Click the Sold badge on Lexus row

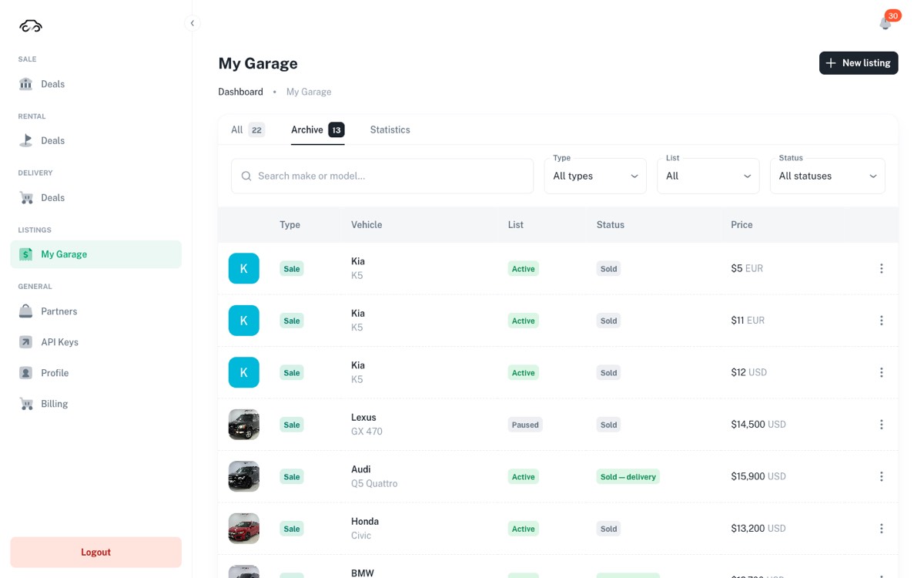tap(608, 425)
